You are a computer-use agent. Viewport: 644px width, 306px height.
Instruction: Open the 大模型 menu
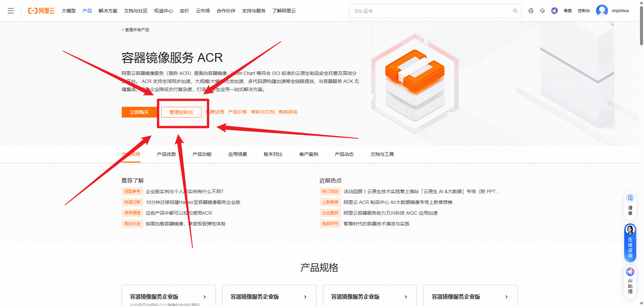[69, 11]
